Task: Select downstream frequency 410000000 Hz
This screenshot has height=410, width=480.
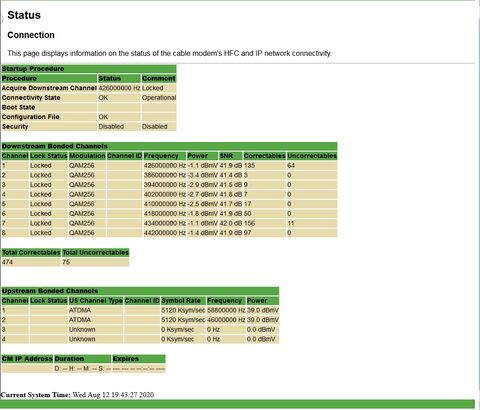Action: click(x=165, y=204)
